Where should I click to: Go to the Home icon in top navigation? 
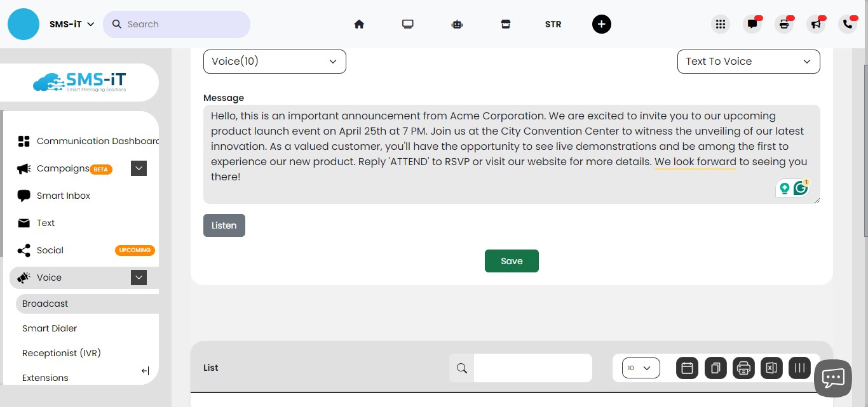[x=359, y=24]
